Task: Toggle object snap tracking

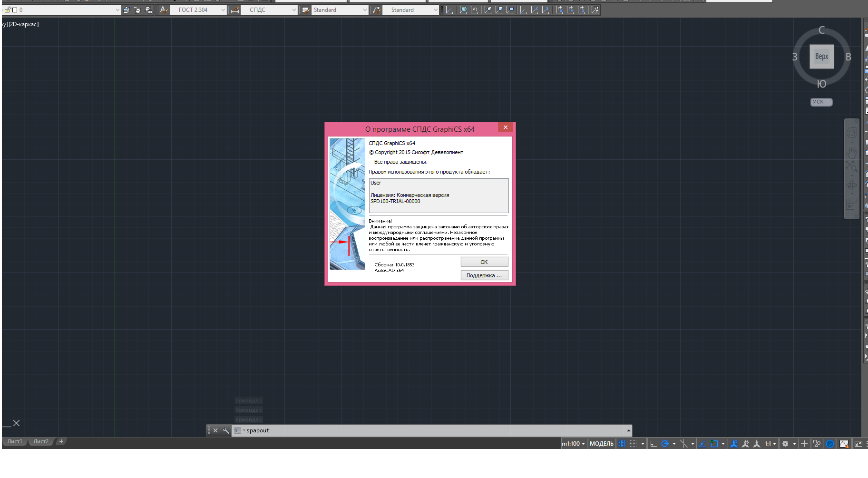Action: click(702, 444)
